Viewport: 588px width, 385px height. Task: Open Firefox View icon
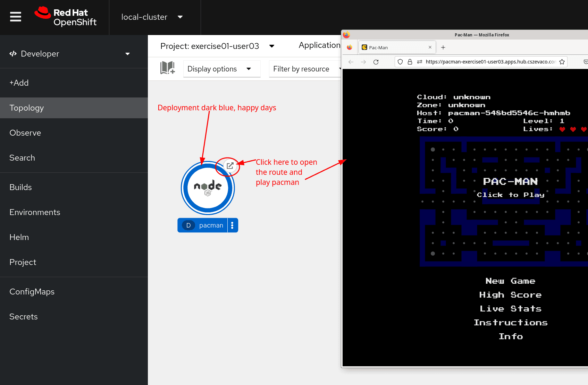(x=350, y=47)
